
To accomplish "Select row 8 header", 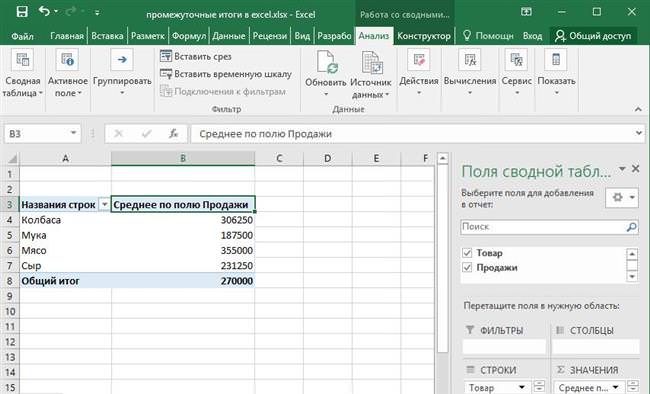I will [10, 281].
